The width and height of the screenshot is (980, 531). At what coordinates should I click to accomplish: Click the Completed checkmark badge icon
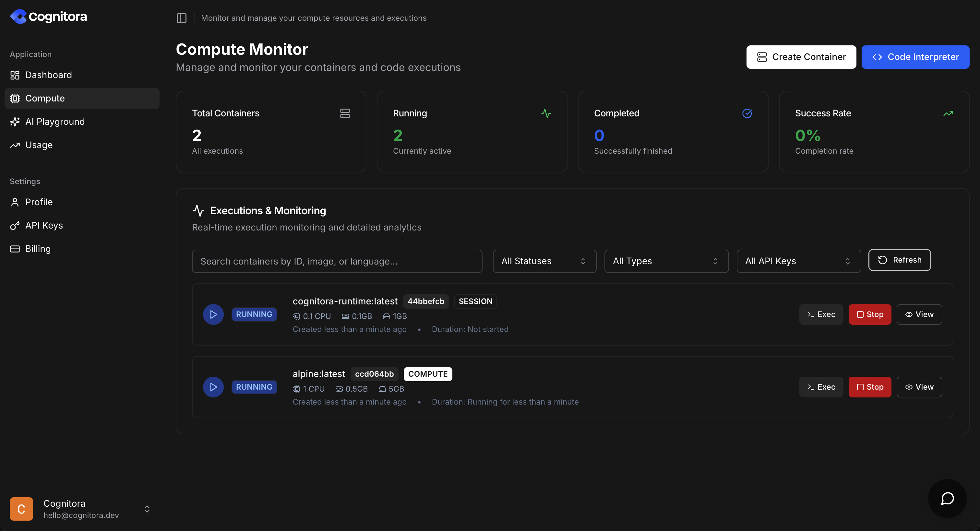[747, 113]
